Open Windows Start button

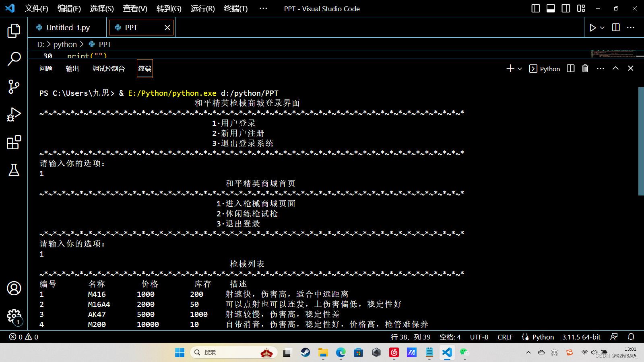pos(180,353)
